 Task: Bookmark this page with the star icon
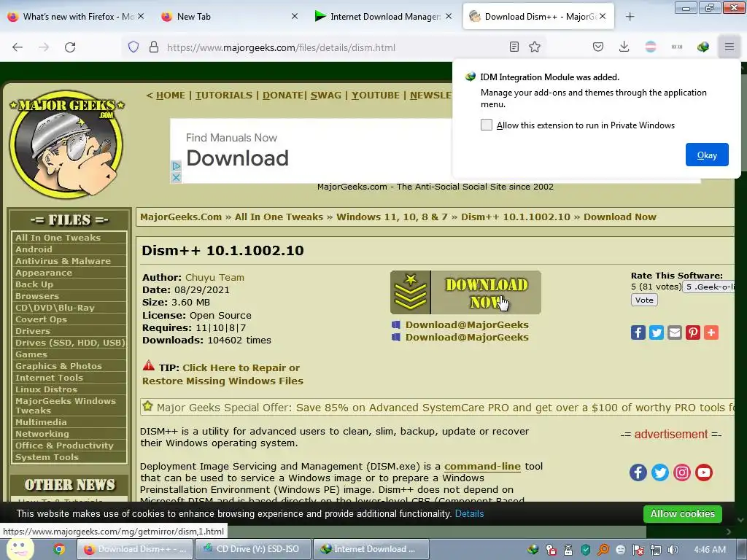click(x=535, y=47)
